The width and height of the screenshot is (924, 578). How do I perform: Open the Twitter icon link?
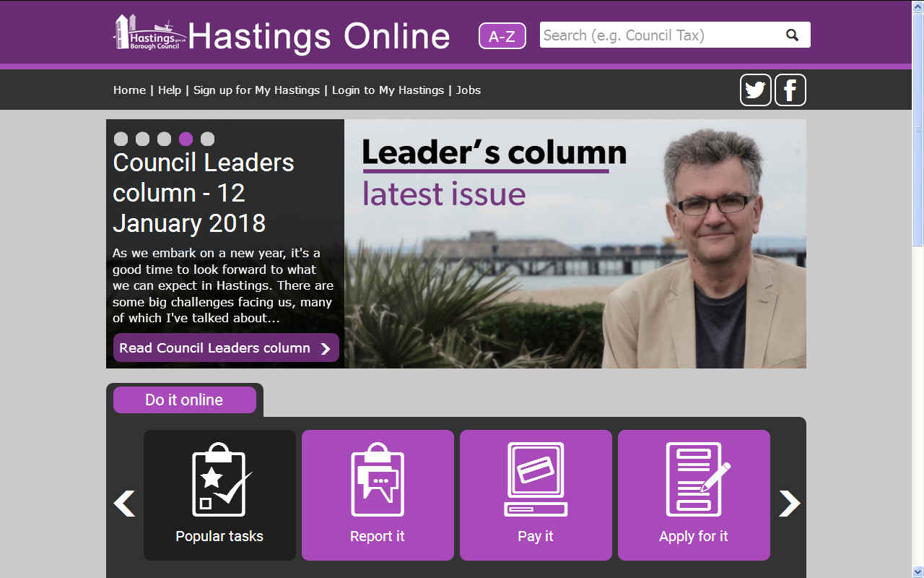pyautogui.click(x=755, y=90)
